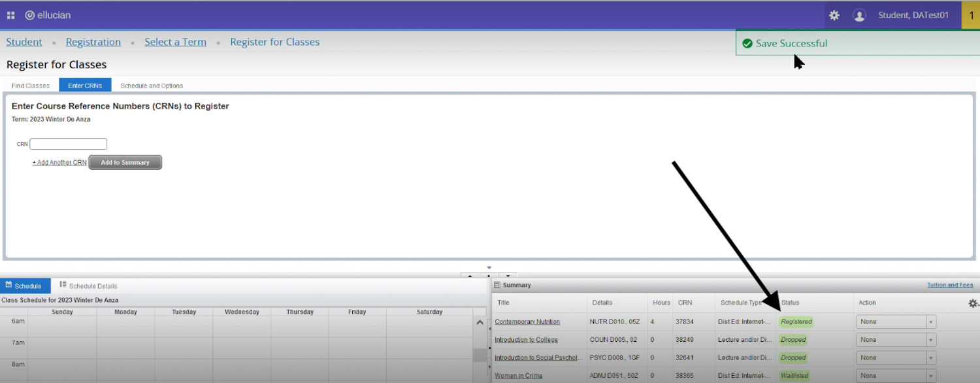Open Action dropdown for Introduction to College
This screenshot has width=980, height=383.
click(896, 340)
